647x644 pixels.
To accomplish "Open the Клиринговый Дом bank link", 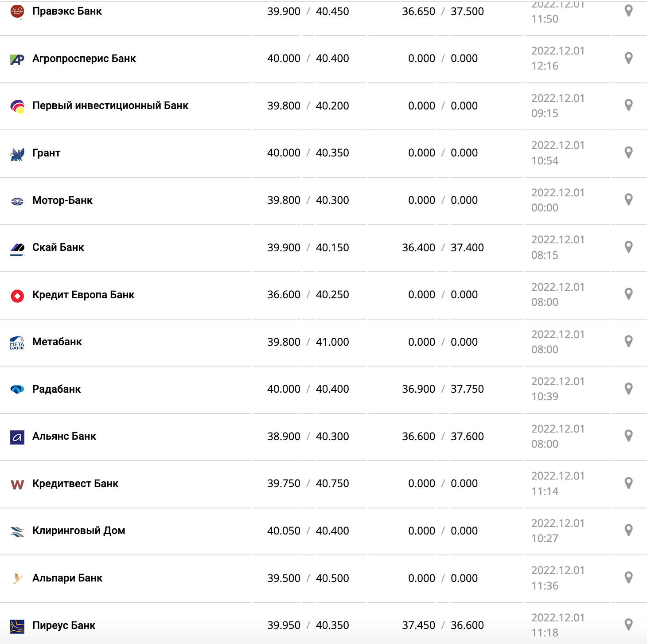I will pos(79,531).
